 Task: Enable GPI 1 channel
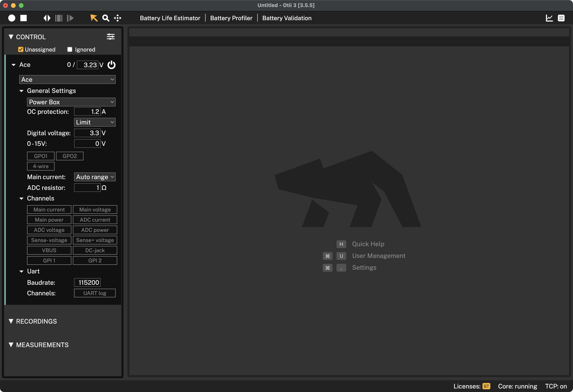coord(49,261)
